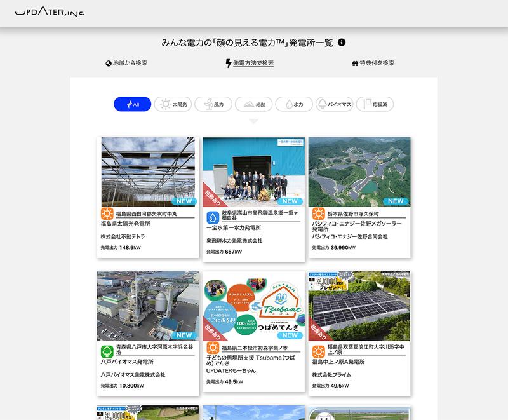Filter plants by 応援済 supported
The width and height of the screenshot is (508, 420).
point(375,104)
